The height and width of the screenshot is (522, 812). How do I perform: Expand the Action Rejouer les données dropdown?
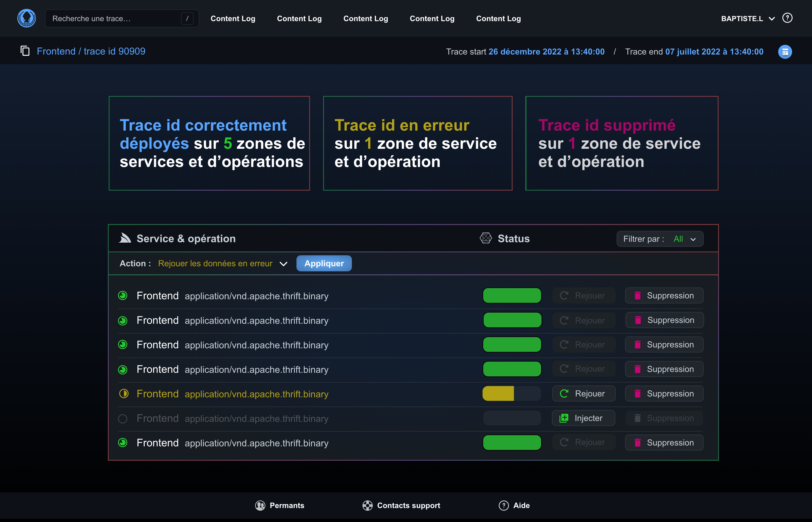tap(283, 264)
